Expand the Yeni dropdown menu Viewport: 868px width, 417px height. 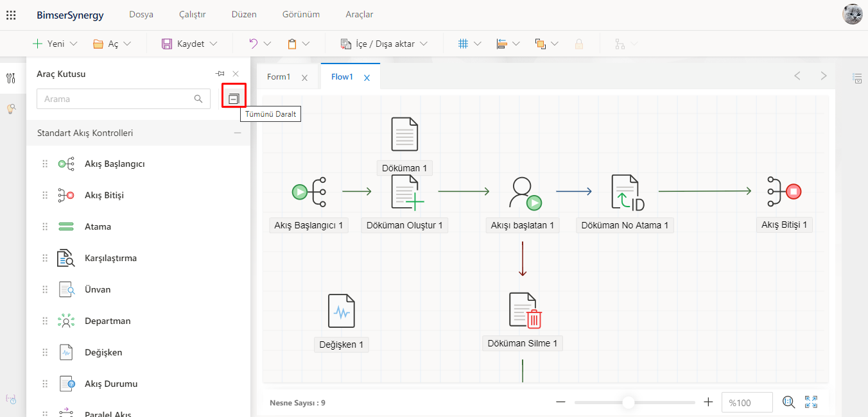click(73, 44)
